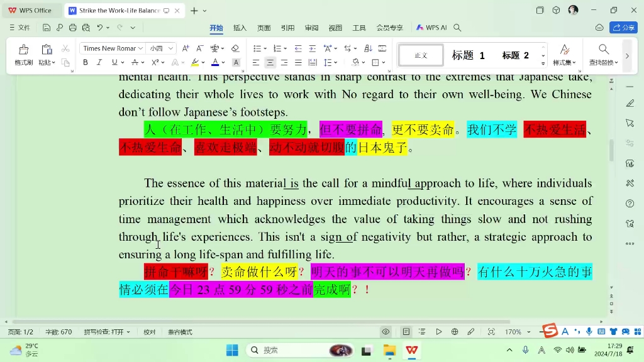Image resolution: width=644 pixels, height=362 pixels.
Task: Increase font size with A+ icon
Action: point(186,48)
